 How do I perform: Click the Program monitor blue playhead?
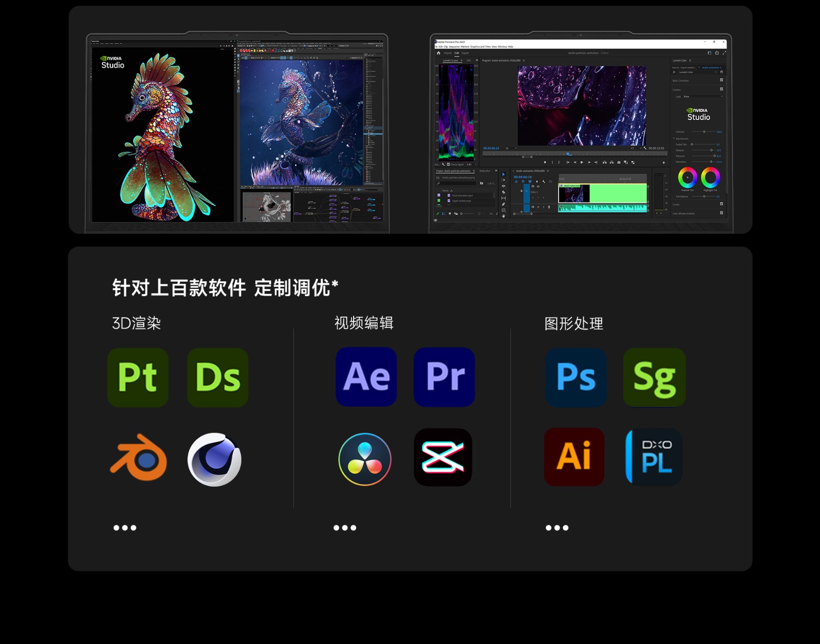pyautogui.click(x=569, y=154)
